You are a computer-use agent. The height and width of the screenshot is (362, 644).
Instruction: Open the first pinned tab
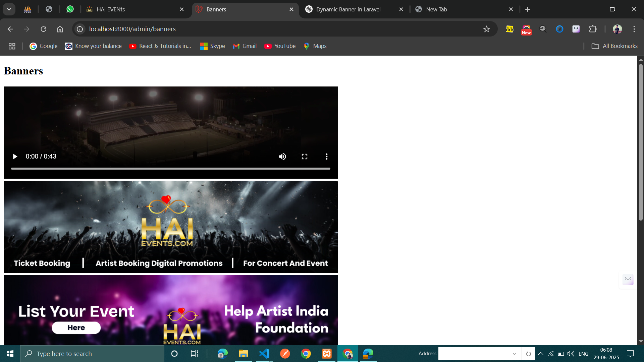coord(28,9)
